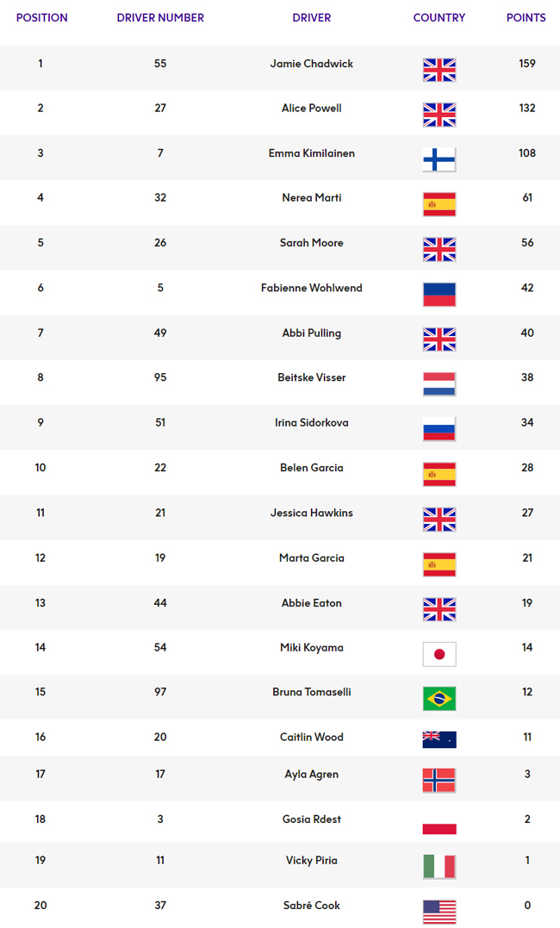Click the UK flag beside Jamie Chadwick
560x928 pixels.
439,70
